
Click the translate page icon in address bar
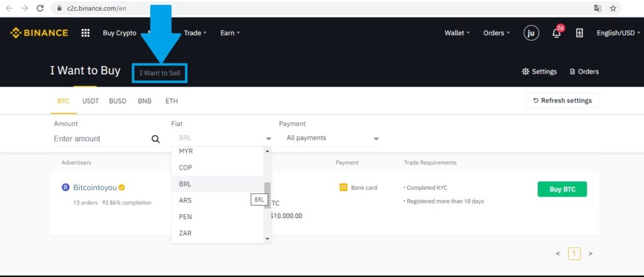597,8
